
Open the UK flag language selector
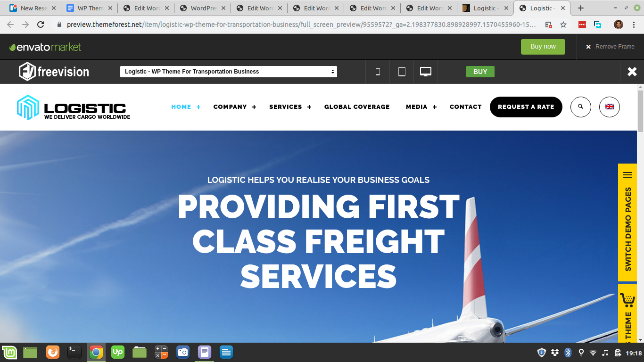(x=609, y=107)
